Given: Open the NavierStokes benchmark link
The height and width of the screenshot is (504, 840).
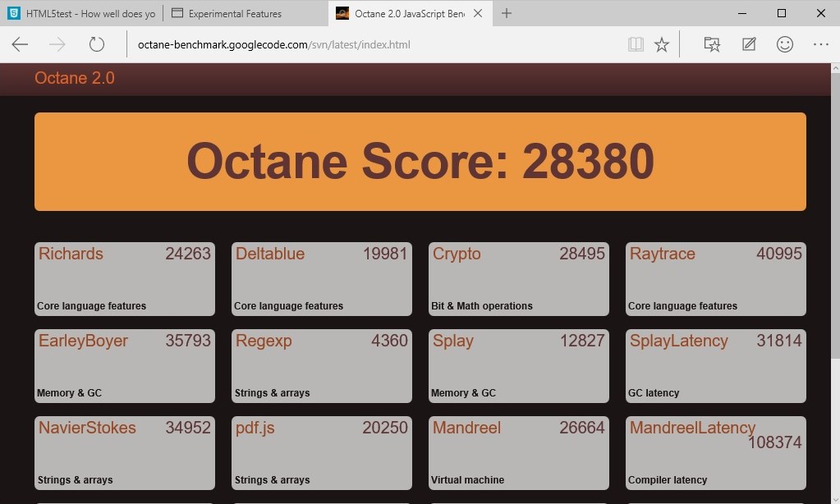Looking at the screenshot, I should 87,428.
